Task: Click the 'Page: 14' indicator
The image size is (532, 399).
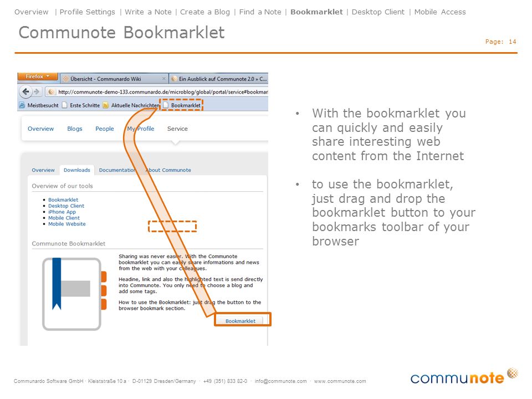Action: coord(500,42)
